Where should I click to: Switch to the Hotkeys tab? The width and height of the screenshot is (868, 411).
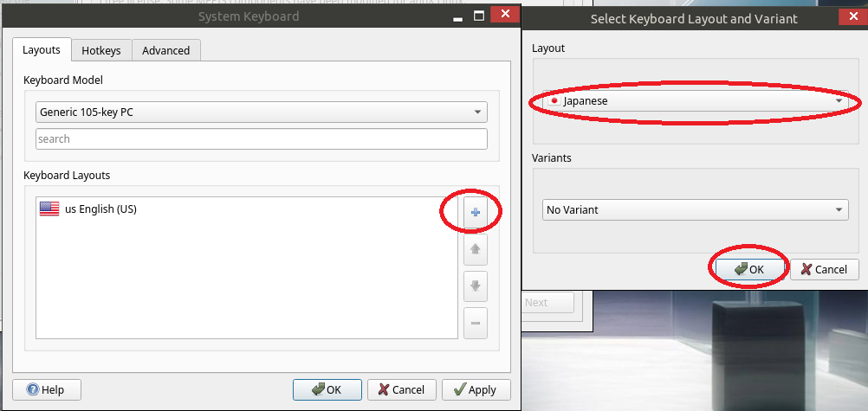click(101, 50)
